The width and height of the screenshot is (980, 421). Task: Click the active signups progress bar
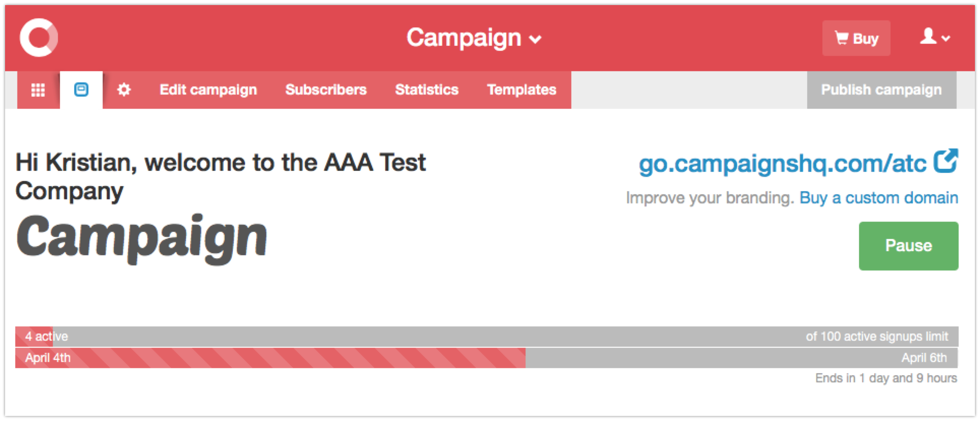click(486, 337)
